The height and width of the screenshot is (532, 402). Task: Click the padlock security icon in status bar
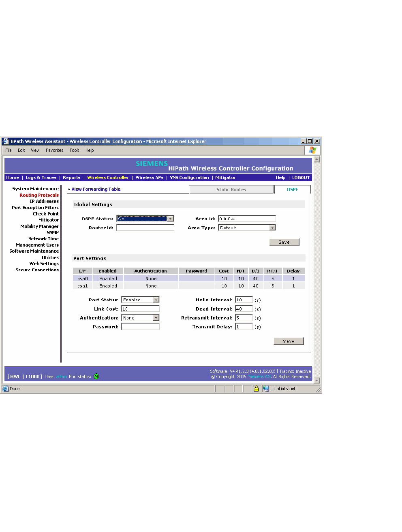click(x=256, y=389)
